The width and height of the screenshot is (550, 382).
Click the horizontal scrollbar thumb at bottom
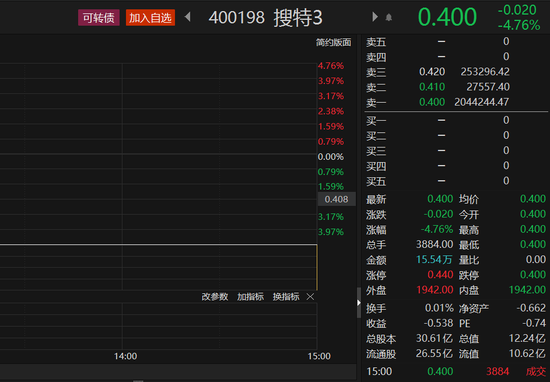(138, 381)
